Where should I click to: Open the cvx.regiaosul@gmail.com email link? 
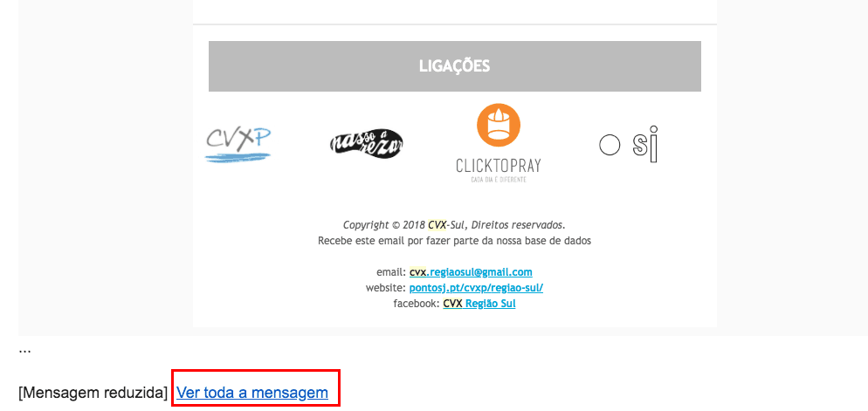click(471, 272)
